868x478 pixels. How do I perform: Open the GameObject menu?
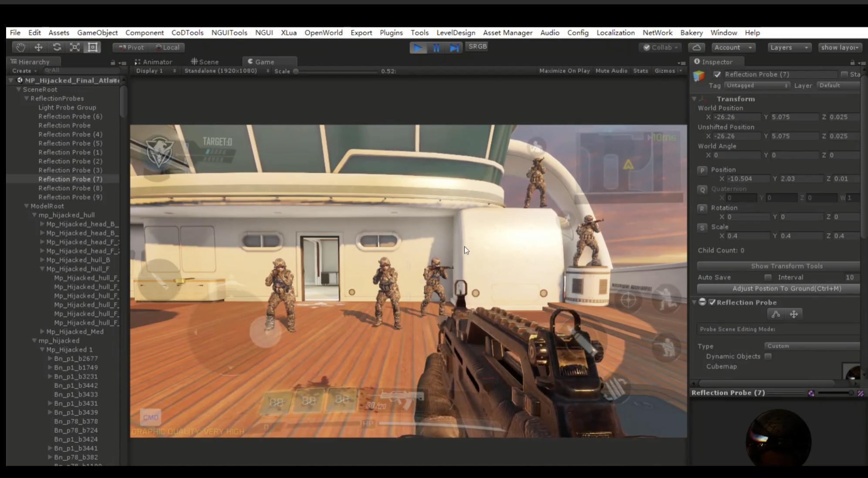pos(97,33)
